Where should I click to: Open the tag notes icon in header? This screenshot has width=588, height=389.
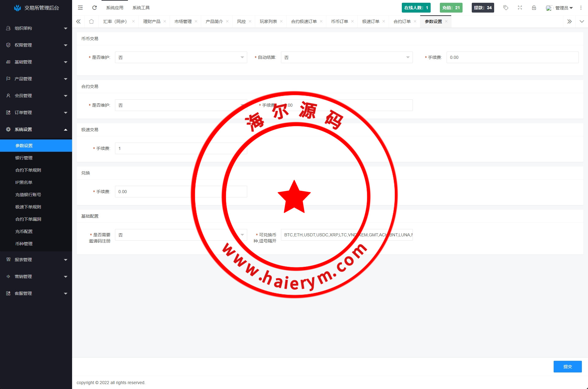pos(506,8)
